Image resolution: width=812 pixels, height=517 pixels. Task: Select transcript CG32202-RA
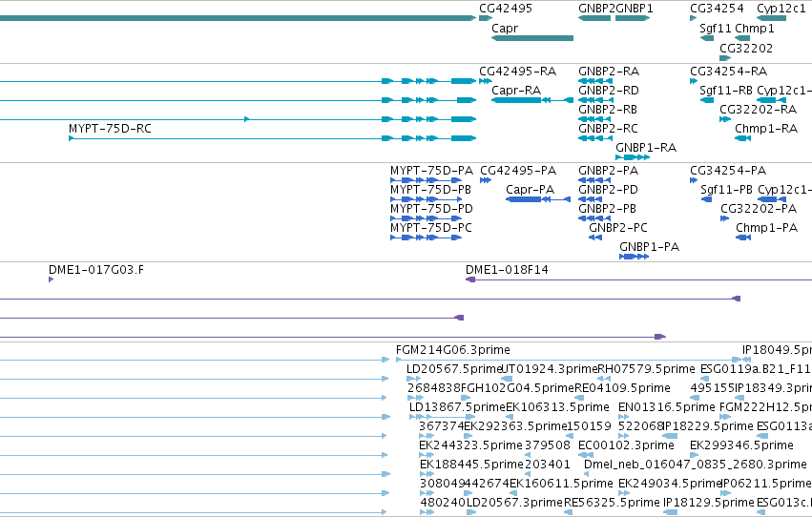coord(759,109)
